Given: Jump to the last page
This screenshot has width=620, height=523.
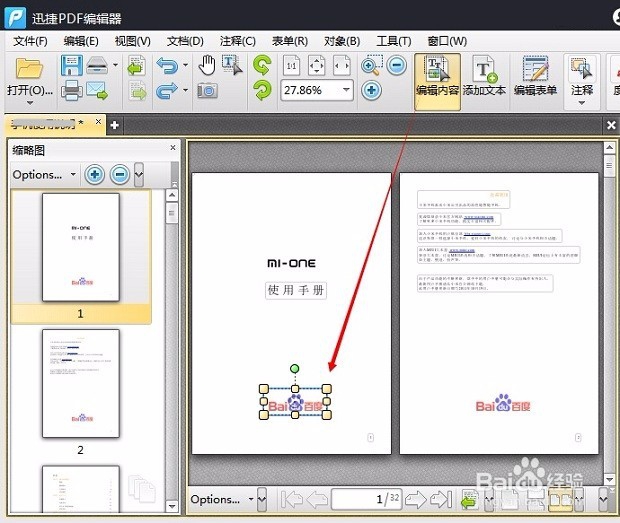Looking at the screenshot, I should [x=441, y=499].
